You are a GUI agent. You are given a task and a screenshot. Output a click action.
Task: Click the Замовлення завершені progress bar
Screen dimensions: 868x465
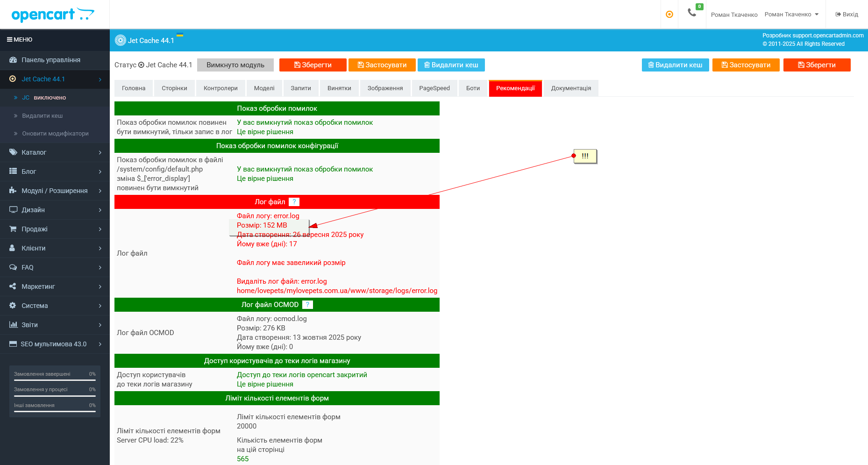pyautogui.click(x=55, y=380)
